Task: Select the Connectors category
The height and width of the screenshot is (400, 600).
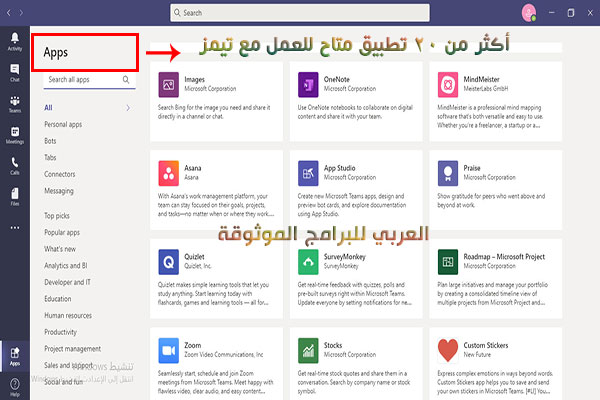Action: [60, 174]
